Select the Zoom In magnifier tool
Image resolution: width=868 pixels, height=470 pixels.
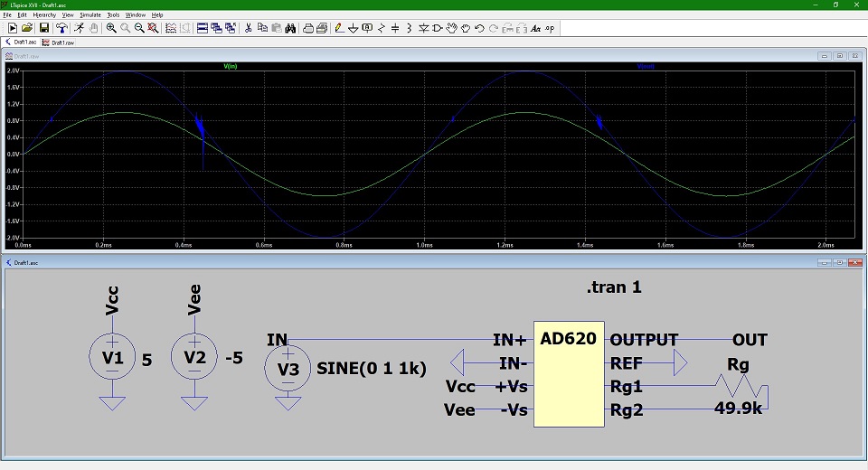[x=110, y=28]
